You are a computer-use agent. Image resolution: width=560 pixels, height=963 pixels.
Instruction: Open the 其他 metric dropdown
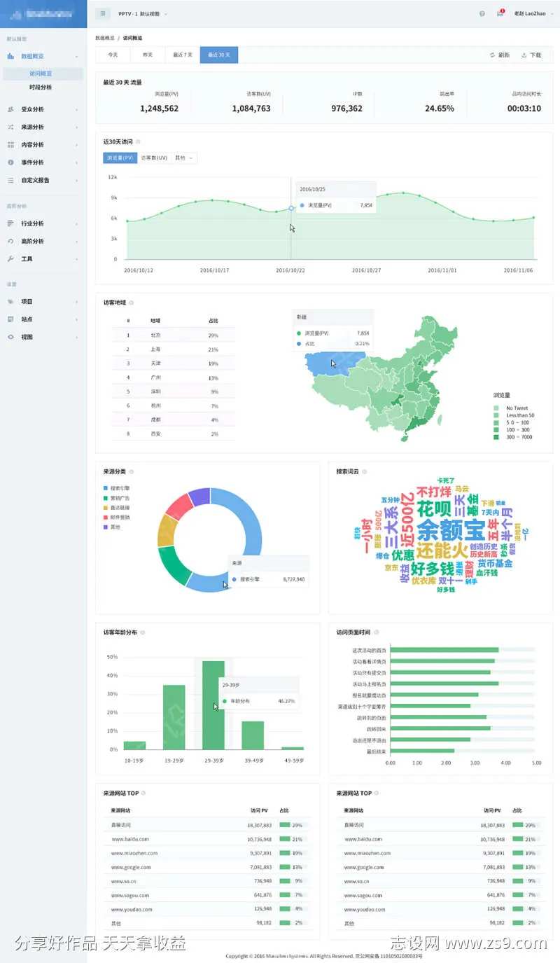[x=183, y=158]
